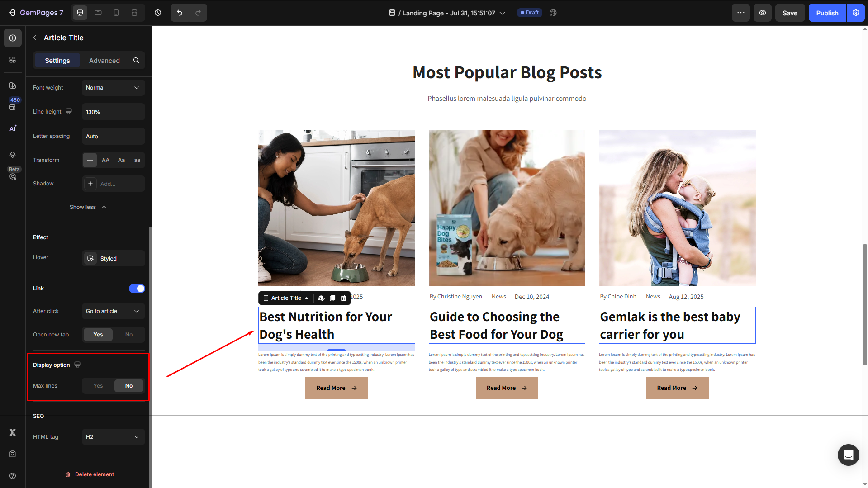Viewport: 868px width, 488px height.
Task: Open settings search magnifier icon
Action: tap(136, 60)
